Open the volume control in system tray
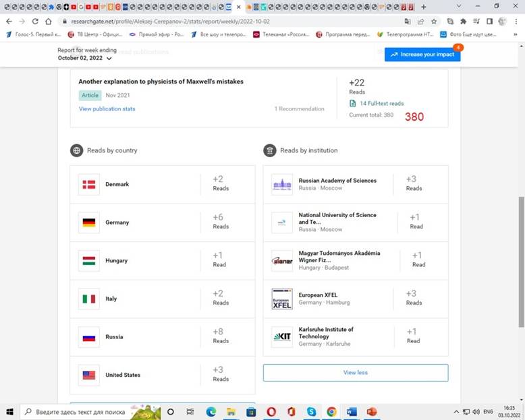Viewport: 525px width, 420px height. pyautogui.click(x=476, y=412)
